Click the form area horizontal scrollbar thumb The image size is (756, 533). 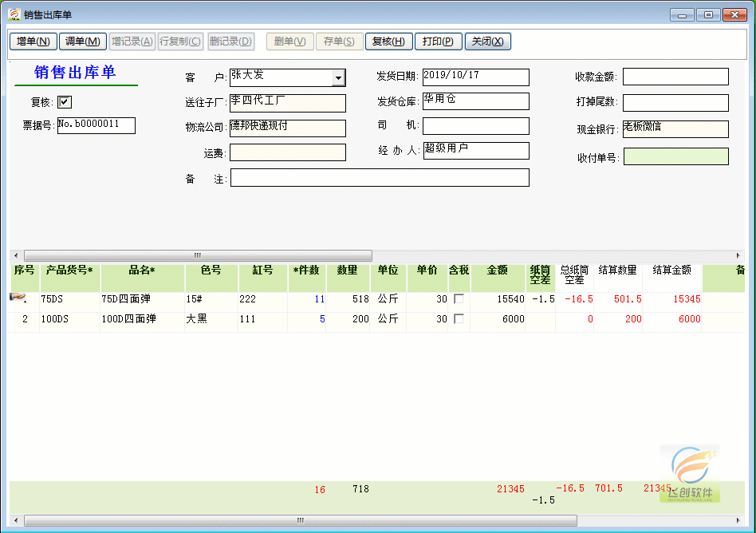pos(198,255)
